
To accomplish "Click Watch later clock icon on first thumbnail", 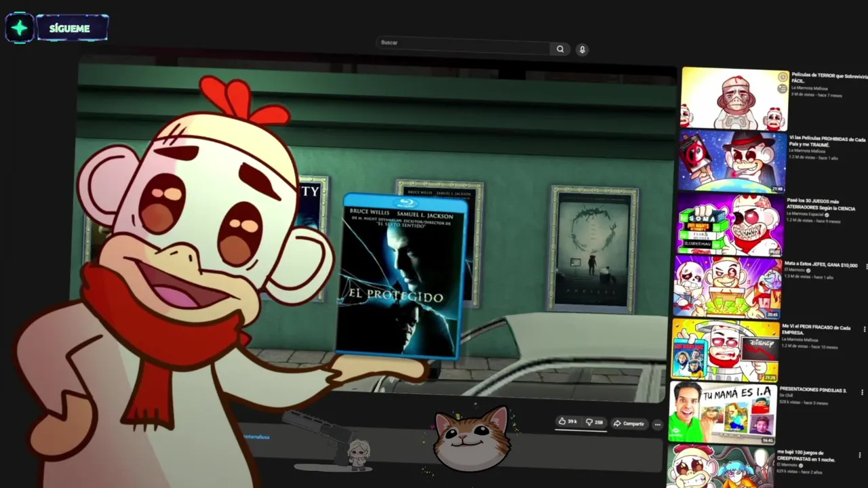I will 783,77.
